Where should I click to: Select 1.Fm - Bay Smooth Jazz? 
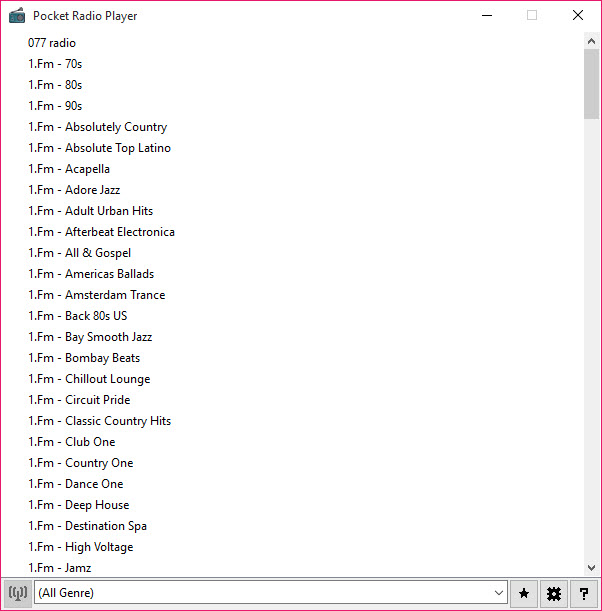(x=90, y=337)
